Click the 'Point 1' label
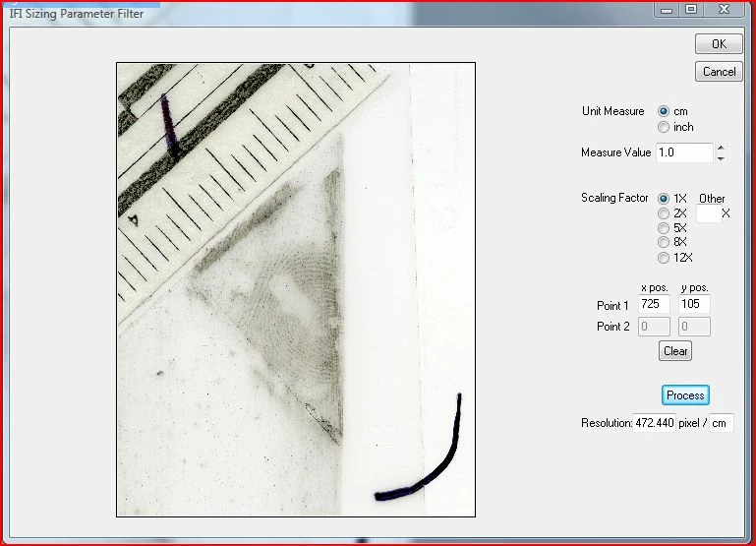Viewport: 756px width, 546px height. click(x=612, y=306)
